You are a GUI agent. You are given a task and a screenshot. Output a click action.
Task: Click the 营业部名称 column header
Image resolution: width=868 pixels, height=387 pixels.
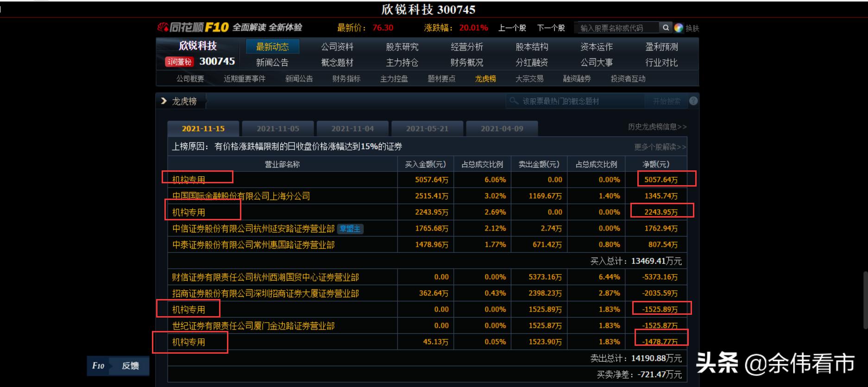[282, 164]
